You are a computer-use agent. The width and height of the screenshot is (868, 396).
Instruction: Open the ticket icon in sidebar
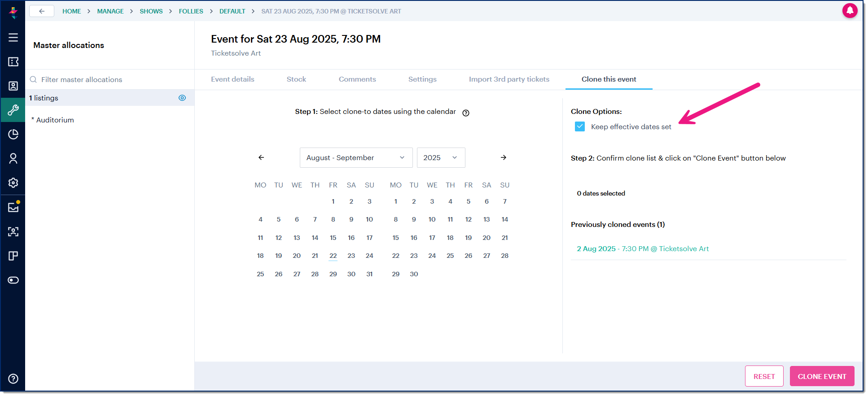(x=13, y=62)
